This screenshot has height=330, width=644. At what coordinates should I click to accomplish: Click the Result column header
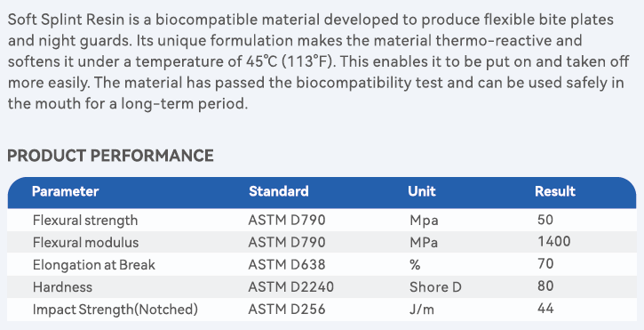click(x=555, y=191)
